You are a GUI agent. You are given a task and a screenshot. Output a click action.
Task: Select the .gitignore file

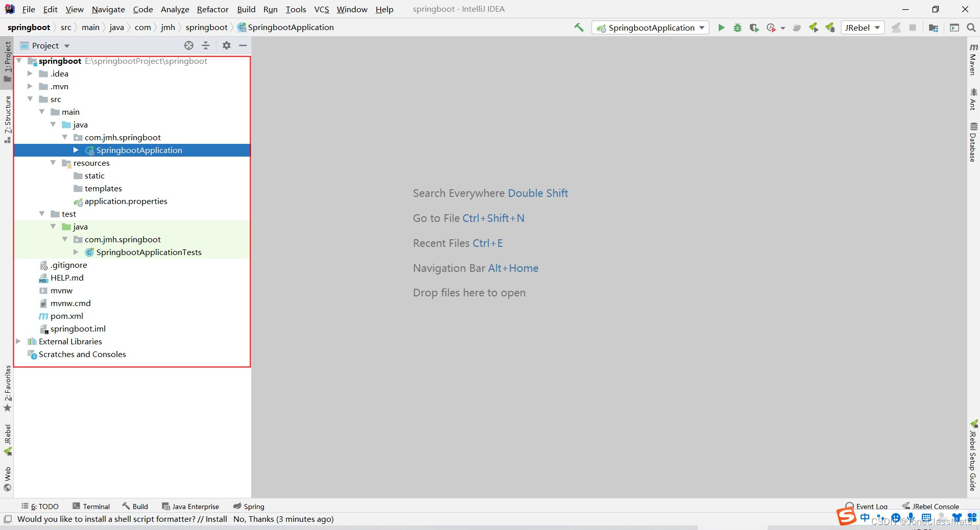coord(68,265)
